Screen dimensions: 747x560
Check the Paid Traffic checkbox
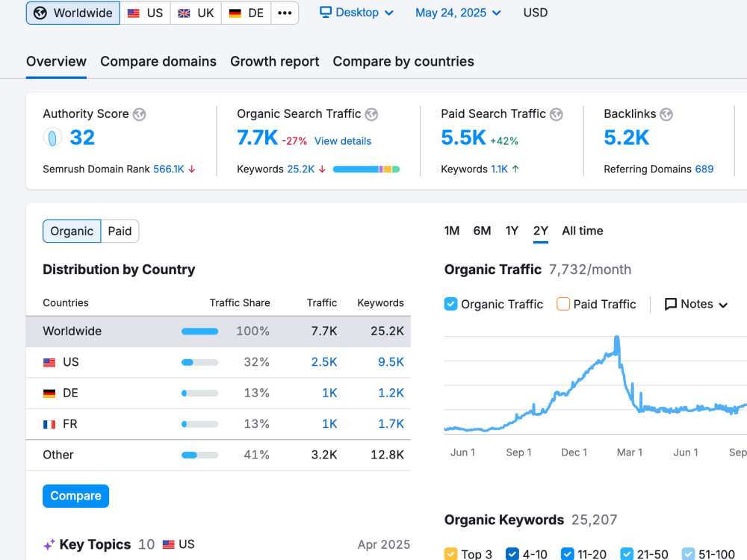coord(563,304)
